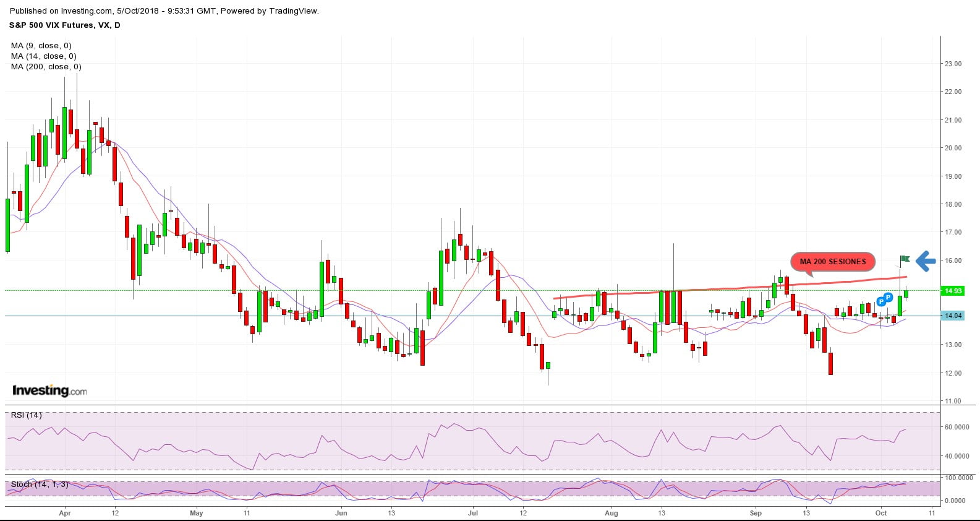The image size is (980, 521).
Task: Select the upper blue P marker
Action: (x=888, y=298)
